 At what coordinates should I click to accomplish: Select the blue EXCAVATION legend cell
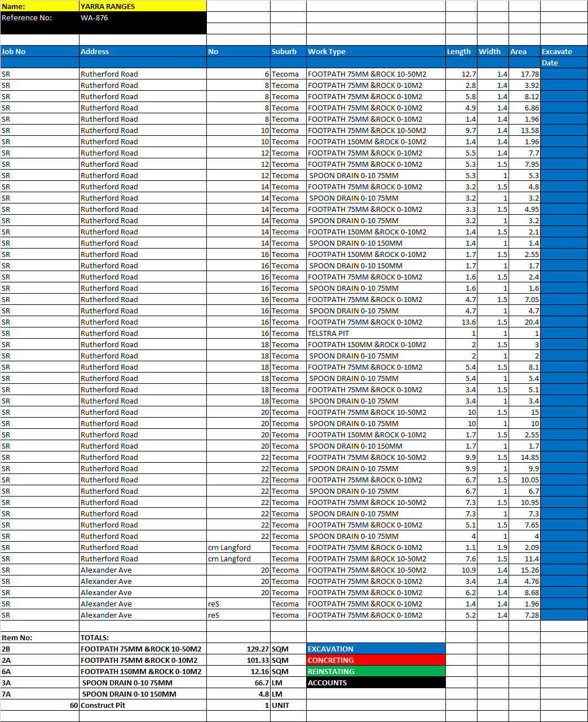376,649
